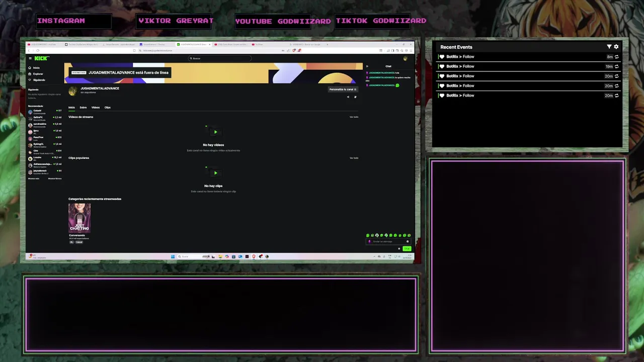Click browser reload icon
The height and width of the screenshot is (362, 644).
(38, 50)
